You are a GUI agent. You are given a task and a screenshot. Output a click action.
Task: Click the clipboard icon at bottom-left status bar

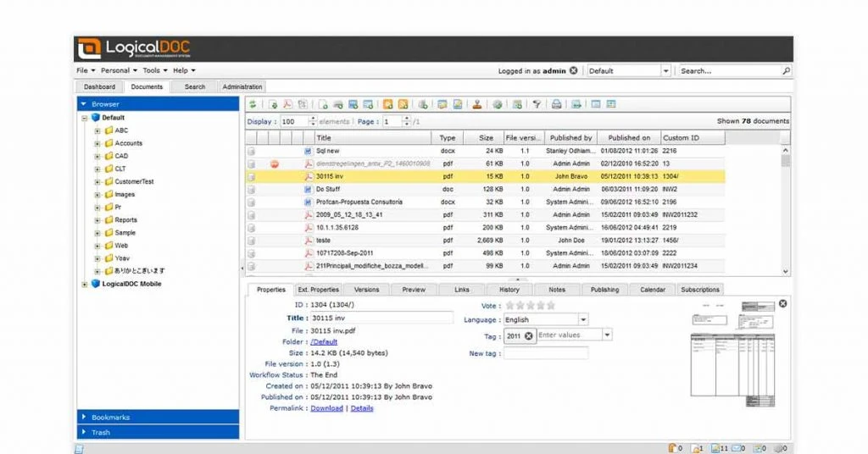coord(79,448)
